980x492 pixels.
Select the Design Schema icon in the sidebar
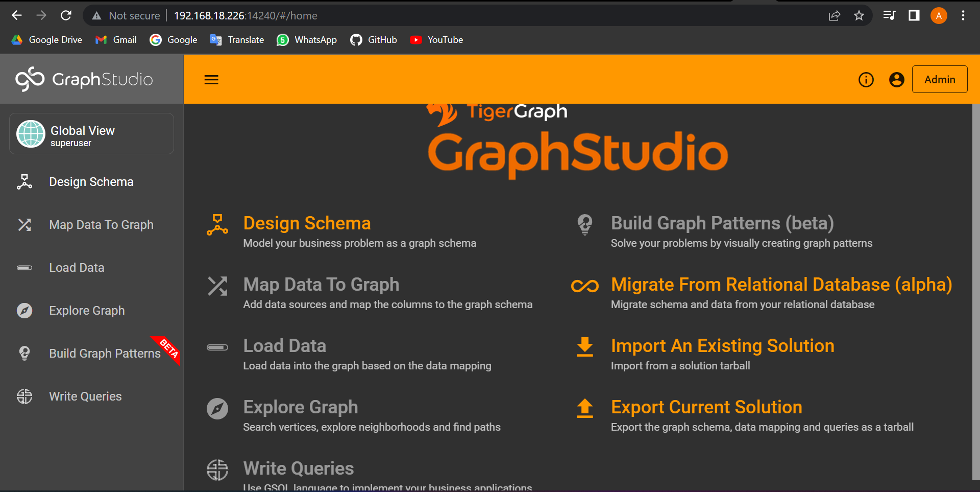pyautogui.click(x=24, y=181)
